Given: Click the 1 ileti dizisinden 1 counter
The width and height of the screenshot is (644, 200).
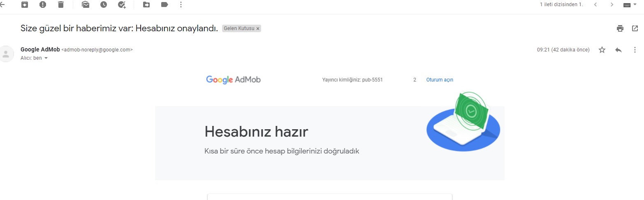Looking at the screenshot, I should tap(561, 5).
